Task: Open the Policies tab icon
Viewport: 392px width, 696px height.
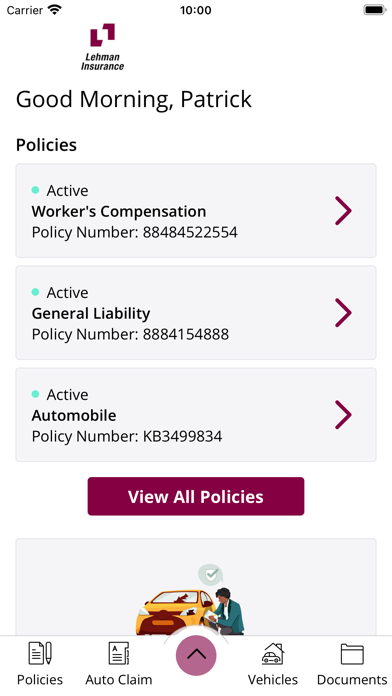Action: [40, 653]
